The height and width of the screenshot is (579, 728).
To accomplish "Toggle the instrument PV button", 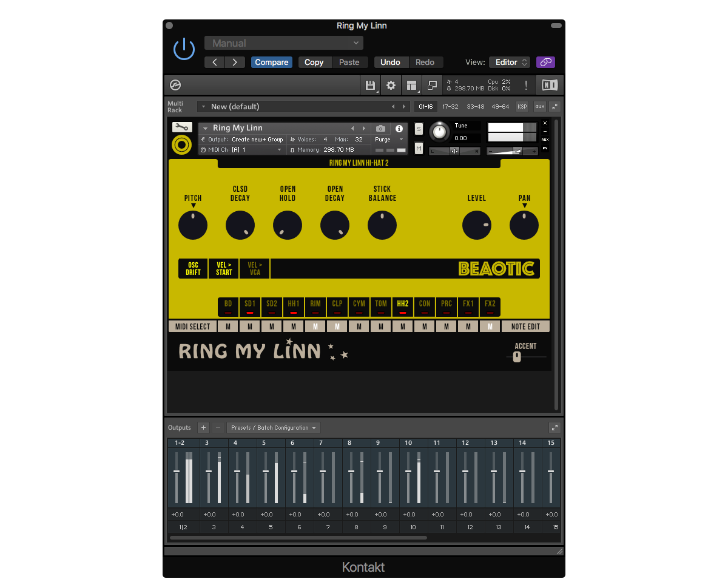I will 545,148.
